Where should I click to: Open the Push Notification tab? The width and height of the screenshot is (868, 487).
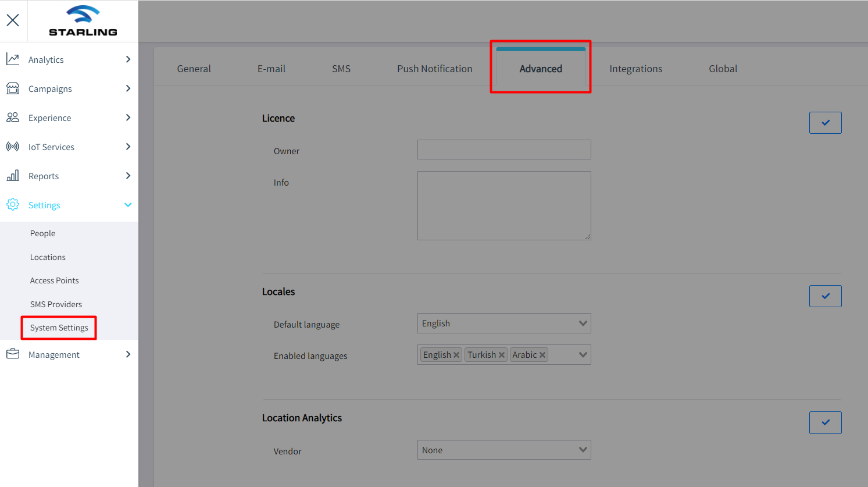pyautogui.click(x=435, y=69)
